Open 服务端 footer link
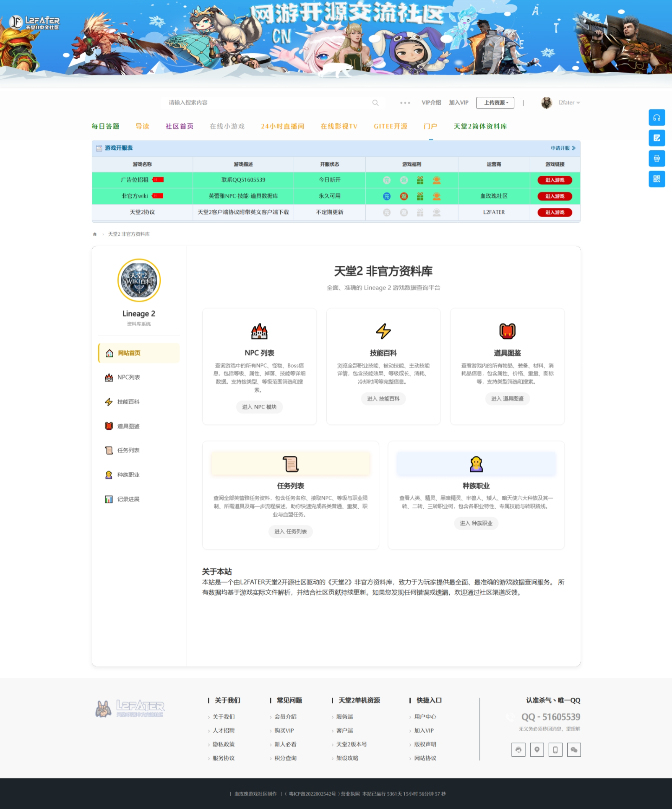 [x=344, y=717]
